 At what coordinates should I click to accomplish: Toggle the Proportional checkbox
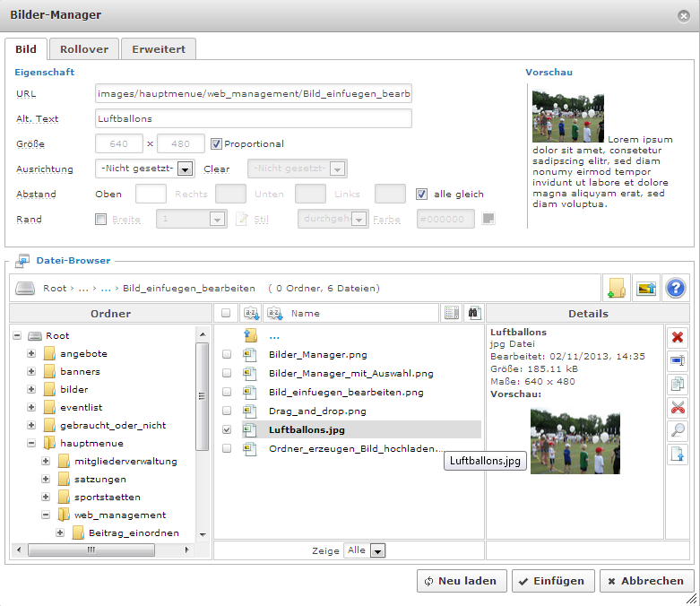click(216, 143)
